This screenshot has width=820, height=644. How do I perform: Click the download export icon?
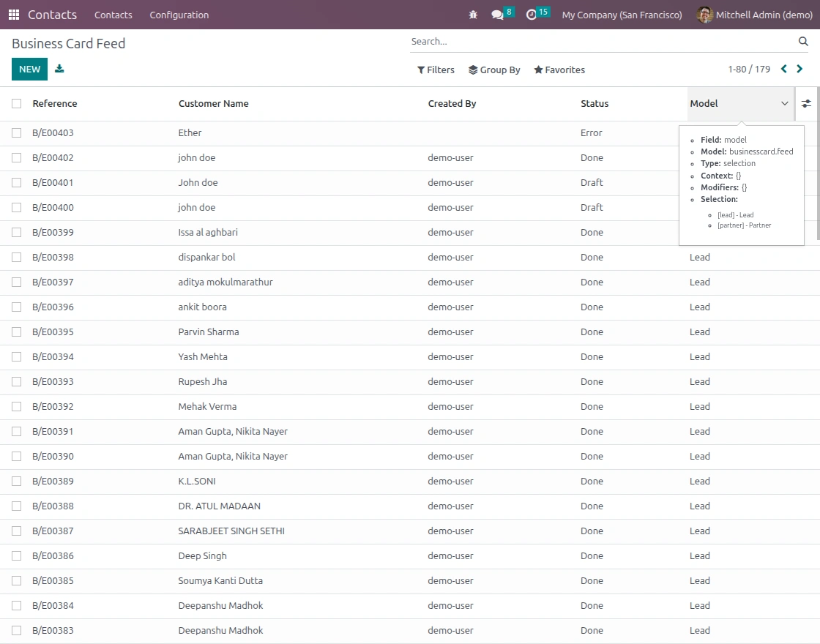click(59, 69)
